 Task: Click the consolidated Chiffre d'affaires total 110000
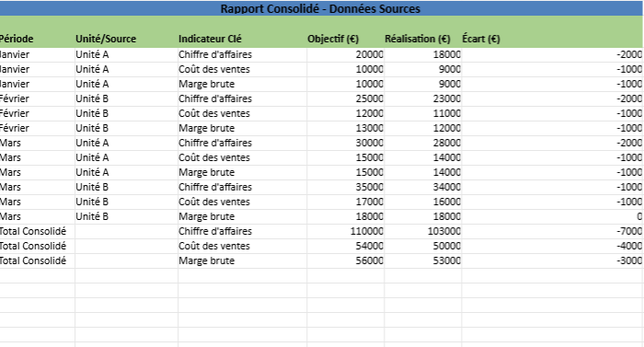point(345,231)
